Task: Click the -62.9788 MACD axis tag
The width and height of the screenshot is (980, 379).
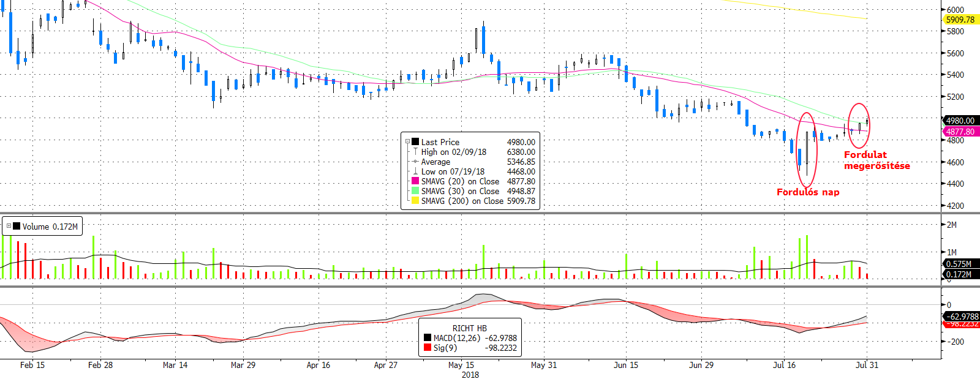Action: 962,317
